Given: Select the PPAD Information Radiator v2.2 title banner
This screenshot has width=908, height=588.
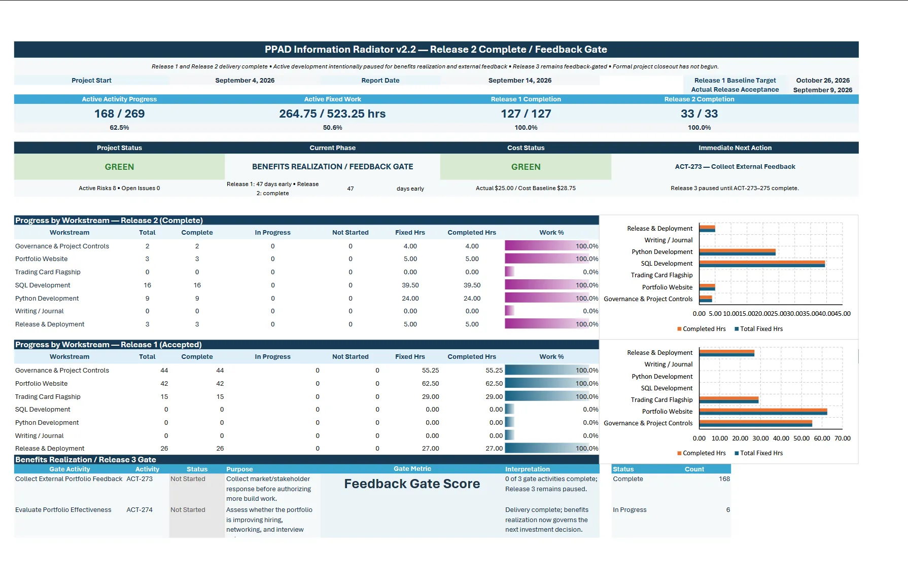Looking at the screenshot, I should pyautogui.click(x=436, y=49).
